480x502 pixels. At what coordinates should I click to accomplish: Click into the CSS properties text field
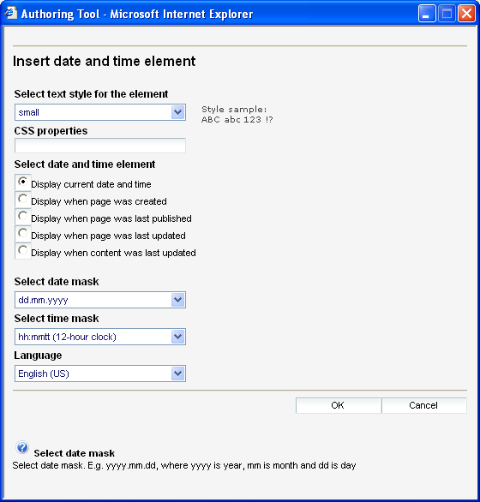coord(100,146)
